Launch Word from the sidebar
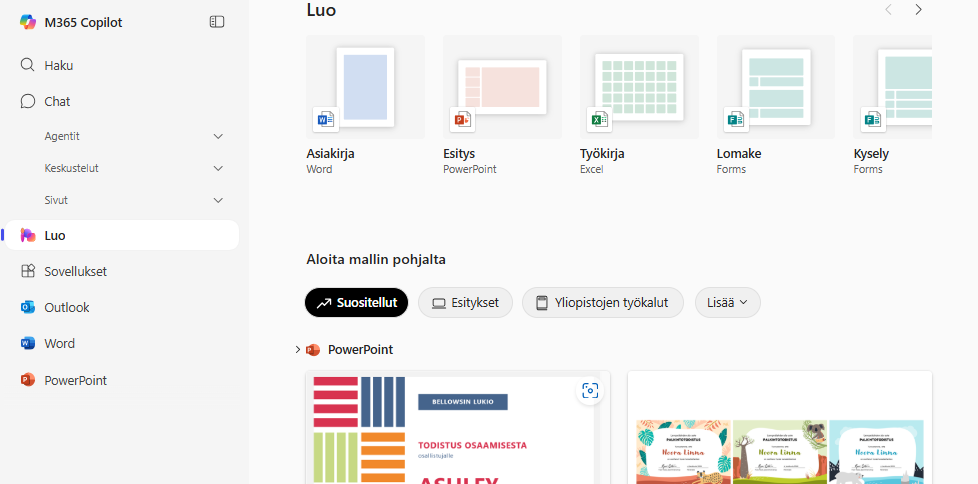This screenshot has width=978, height=484. pyautogui.click(x=59, y=343)
